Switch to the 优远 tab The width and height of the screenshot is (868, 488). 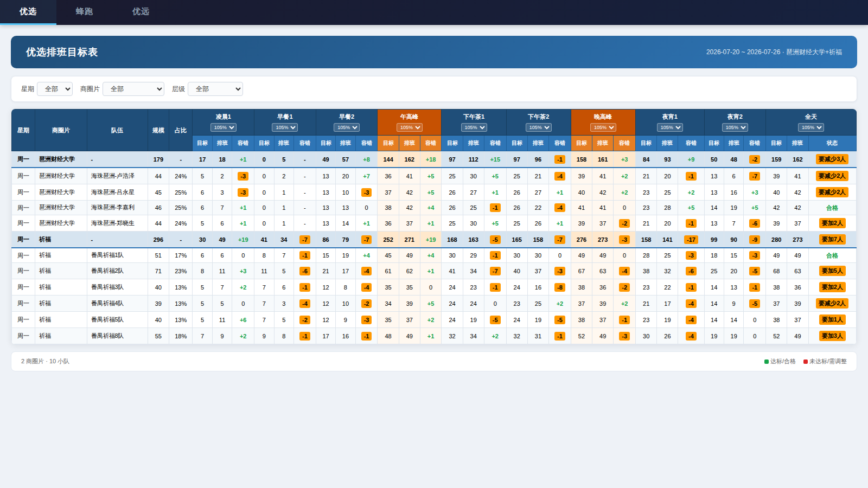(141, 11)
